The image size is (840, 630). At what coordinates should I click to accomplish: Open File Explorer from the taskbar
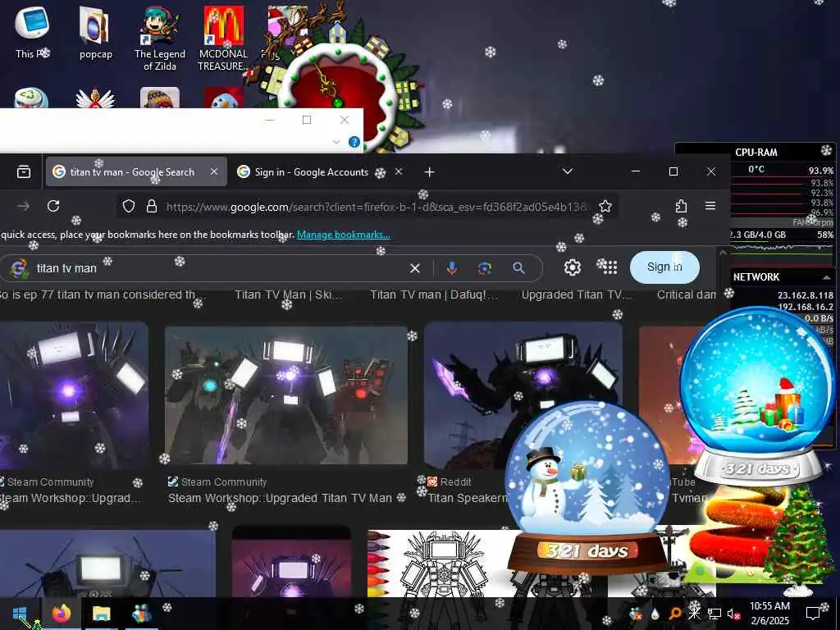[101, 614]
